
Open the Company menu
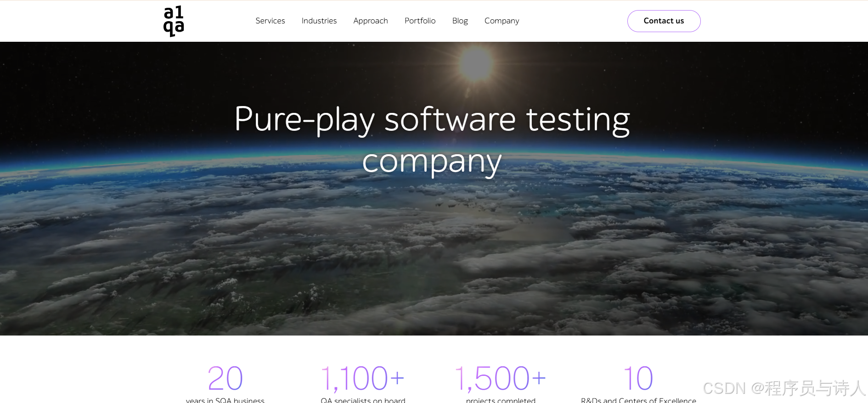pyautogui.click(x=502, y=21)
